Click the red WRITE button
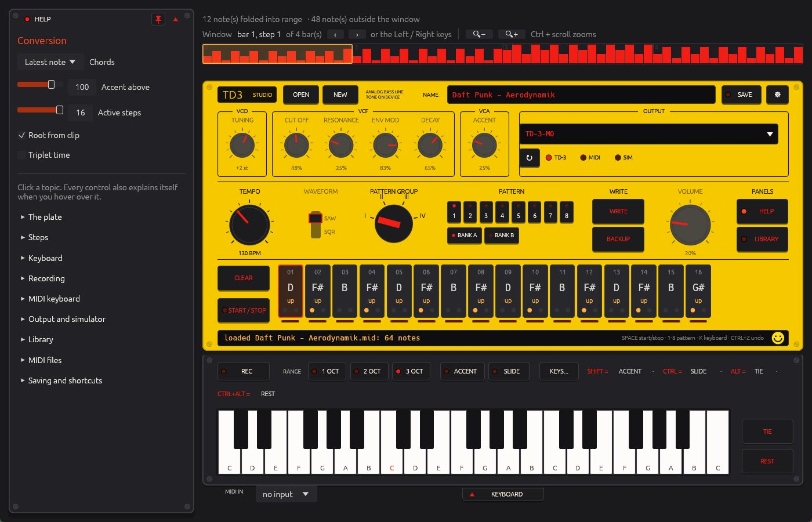 (x=618, y=211)
